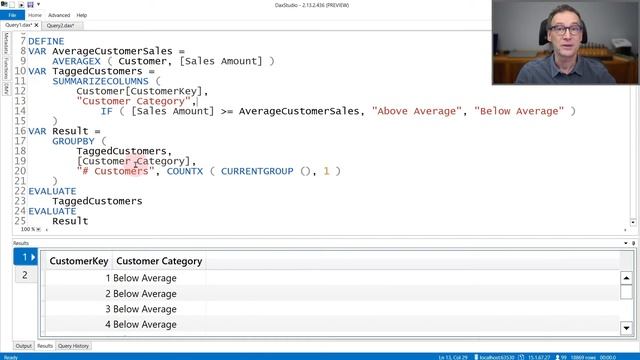640x360 pixels.
Task: Click the server icon in status bar
Action: (x=476, y=357)
